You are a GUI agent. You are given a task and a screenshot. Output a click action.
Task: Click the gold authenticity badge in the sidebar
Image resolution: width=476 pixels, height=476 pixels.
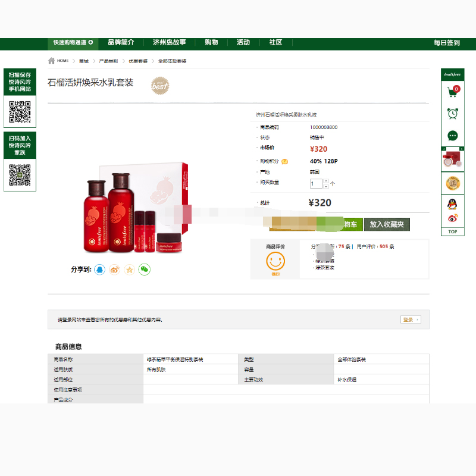(453, 183)
